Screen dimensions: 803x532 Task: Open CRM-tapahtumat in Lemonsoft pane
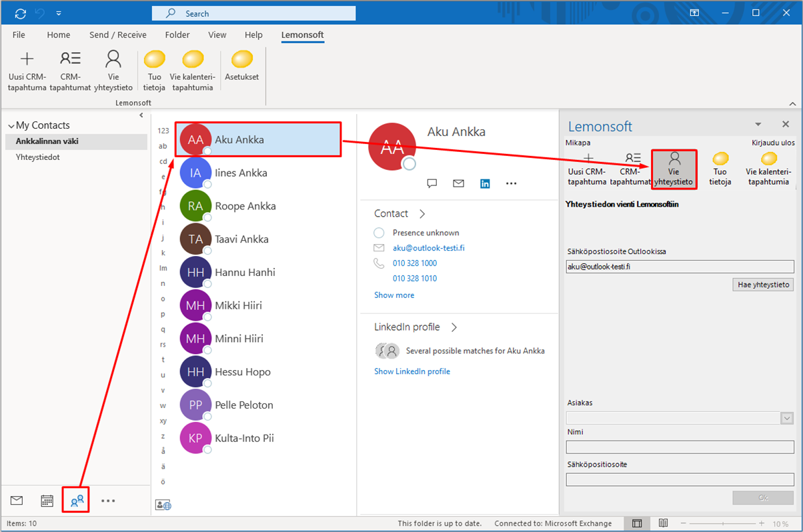tap(631, 169)
